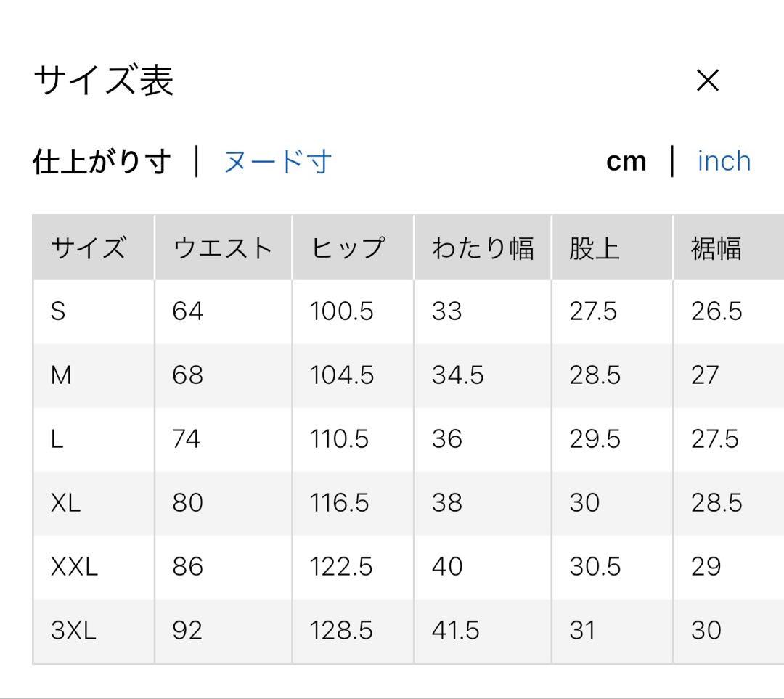
Task: Select the XL size row label
Action: 65,503
